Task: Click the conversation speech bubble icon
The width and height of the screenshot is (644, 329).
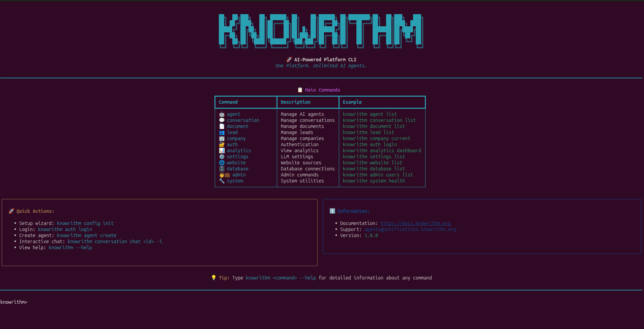Action: [222, 120]
